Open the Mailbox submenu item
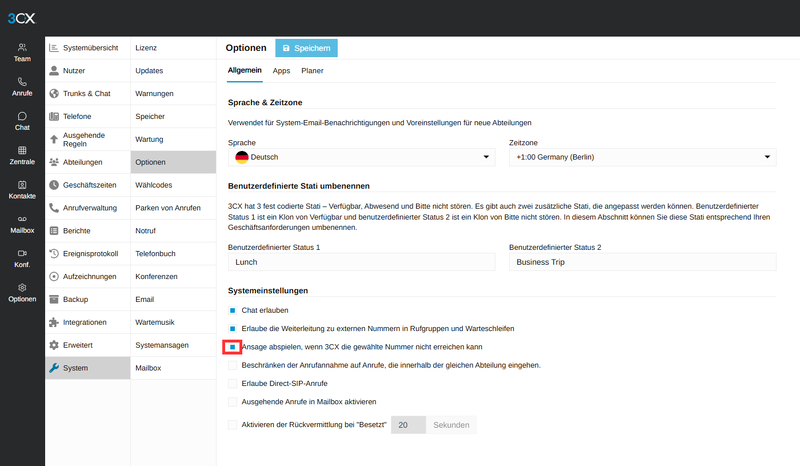 click(173, 368)
